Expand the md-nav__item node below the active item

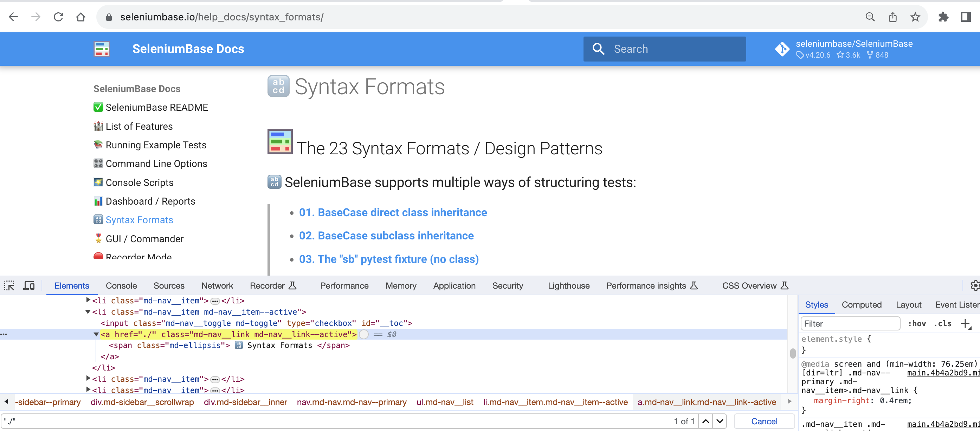click(88, 379)
